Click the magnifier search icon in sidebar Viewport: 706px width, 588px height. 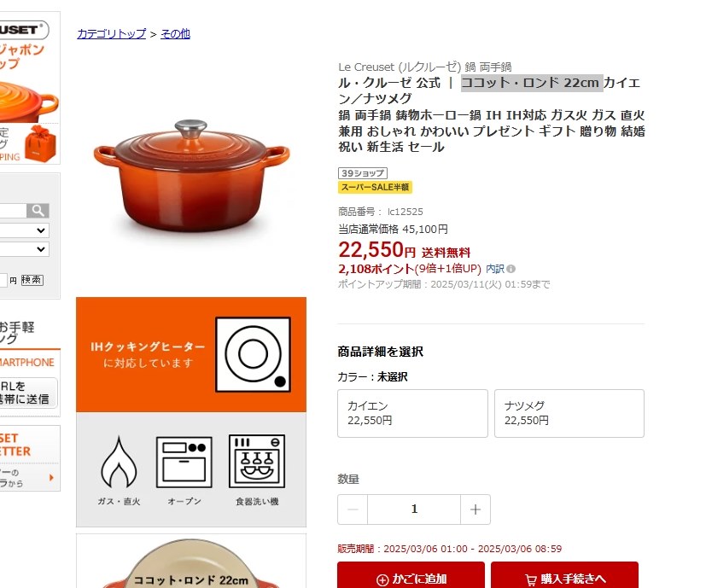click(x=38, y=210)
